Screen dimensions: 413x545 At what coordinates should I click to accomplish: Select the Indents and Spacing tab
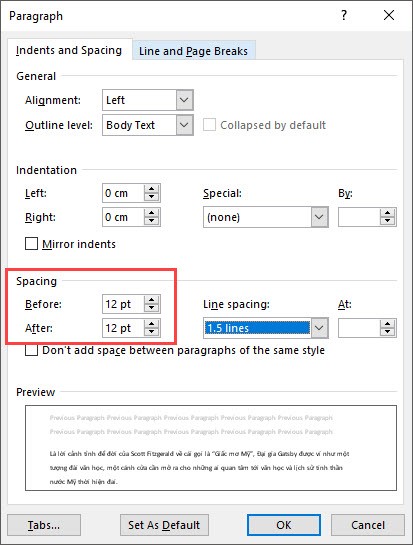(69, 50)
